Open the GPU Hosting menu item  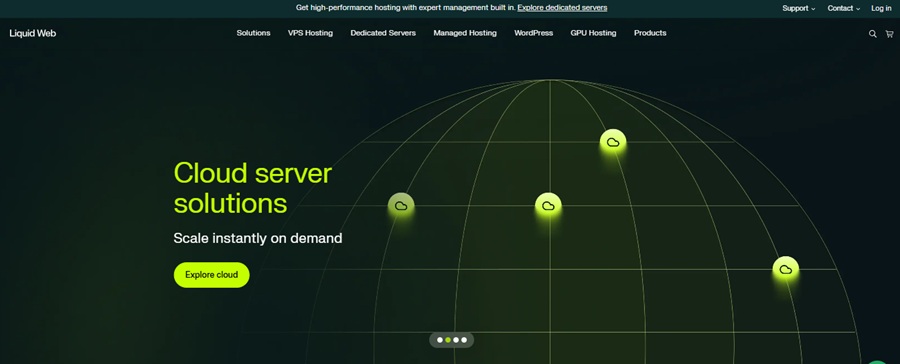point(593,33)
